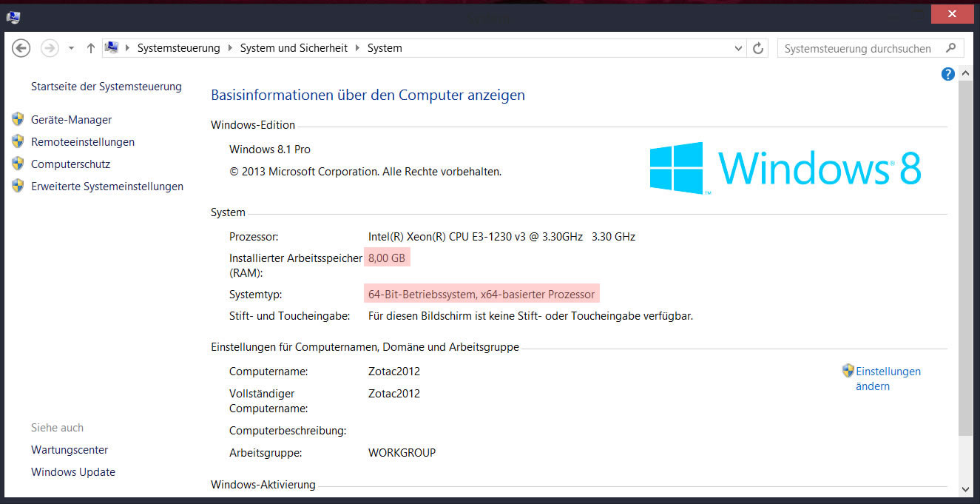Viewport: 980px width, 504px height.
Task: Select Systemsteuerung in the breadcrumb path
Action: [x=179, y=48]
